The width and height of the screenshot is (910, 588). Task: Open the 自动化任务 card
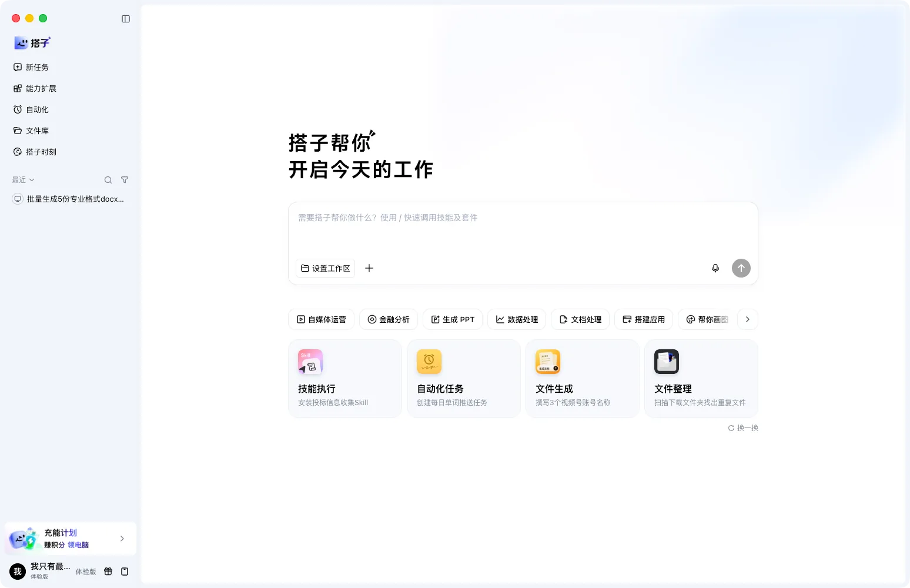click(x=464, y=379)
